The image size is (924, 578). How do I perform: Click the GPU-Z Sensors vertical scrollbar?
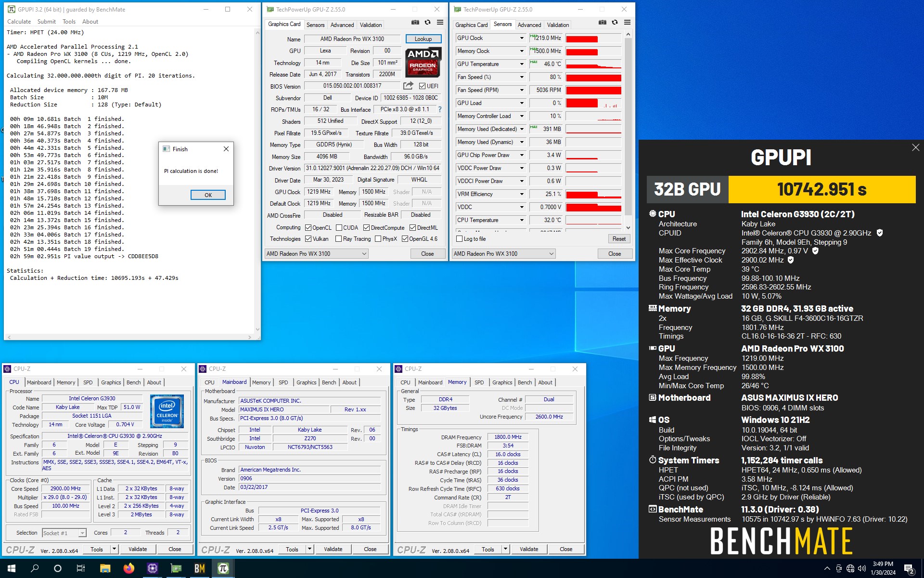point(628,131)
